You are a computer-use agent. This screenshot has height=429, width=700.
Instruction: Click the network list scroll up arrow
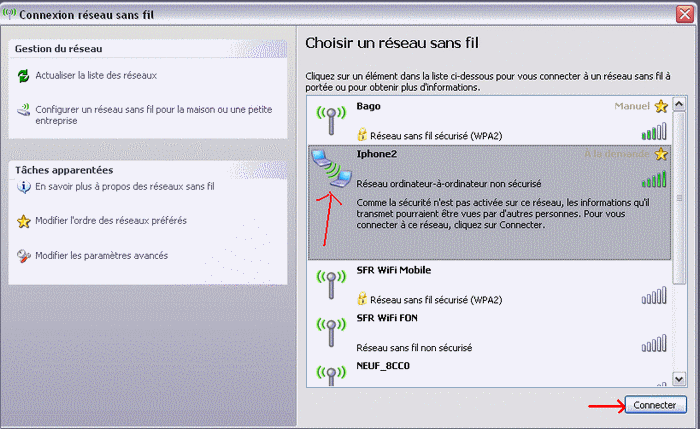679,104
